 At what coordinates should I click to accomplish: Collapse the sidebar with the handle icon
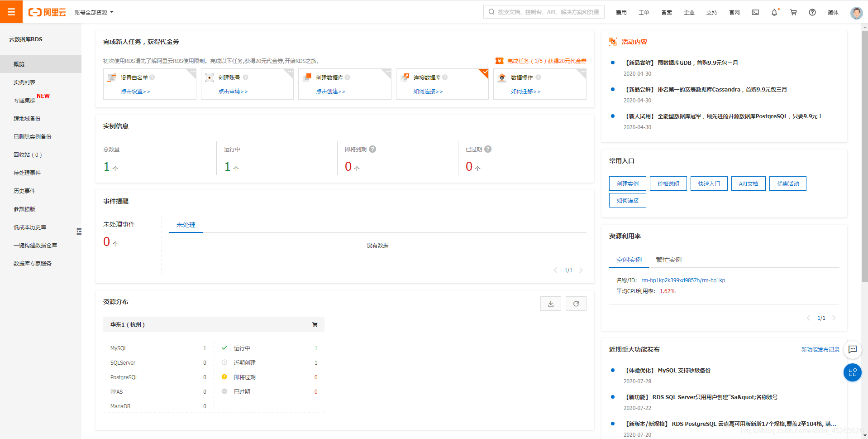pyautogui.click(x=79, y=232)
